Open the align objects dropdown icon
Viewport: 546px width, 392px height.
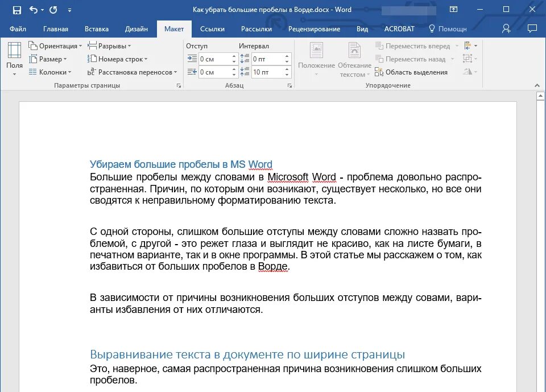pos(470,46)
